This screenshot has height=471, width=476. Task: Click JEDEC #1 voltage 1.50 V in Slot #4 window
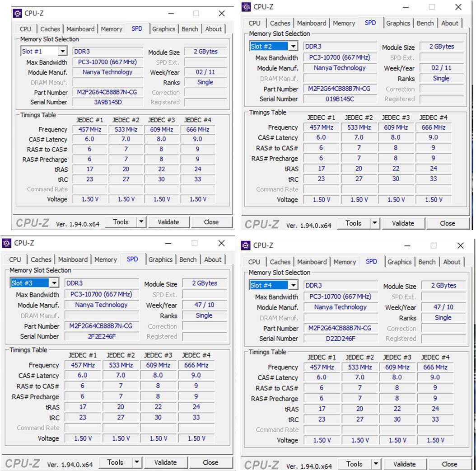(x=322, y=440)
